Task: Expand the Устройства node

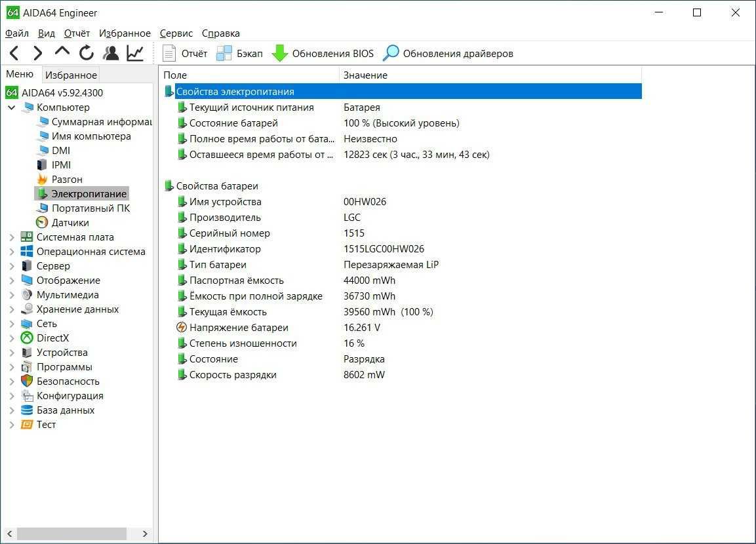Action: (x=12, y=353)
